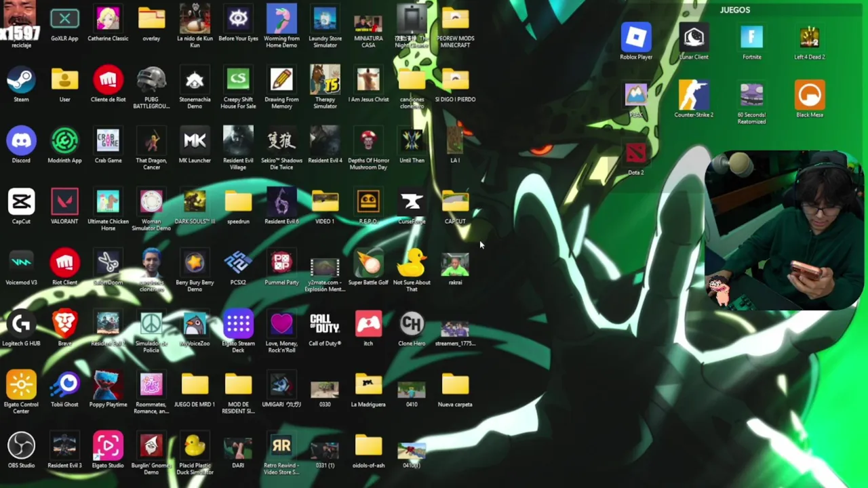This screenshot has height=488, width=868.
Task: Select Catherine Classic icon
Action: (108, 19)
